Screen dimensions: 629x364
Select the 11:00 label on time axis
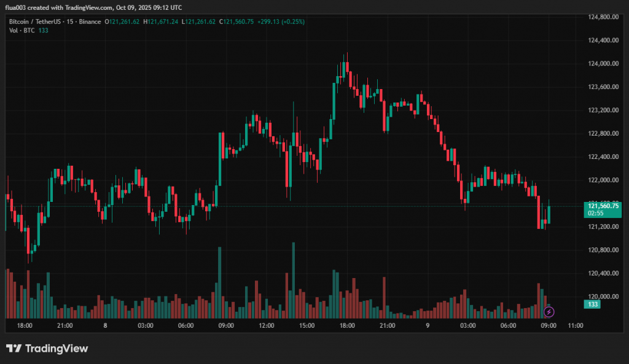[575, 325]
